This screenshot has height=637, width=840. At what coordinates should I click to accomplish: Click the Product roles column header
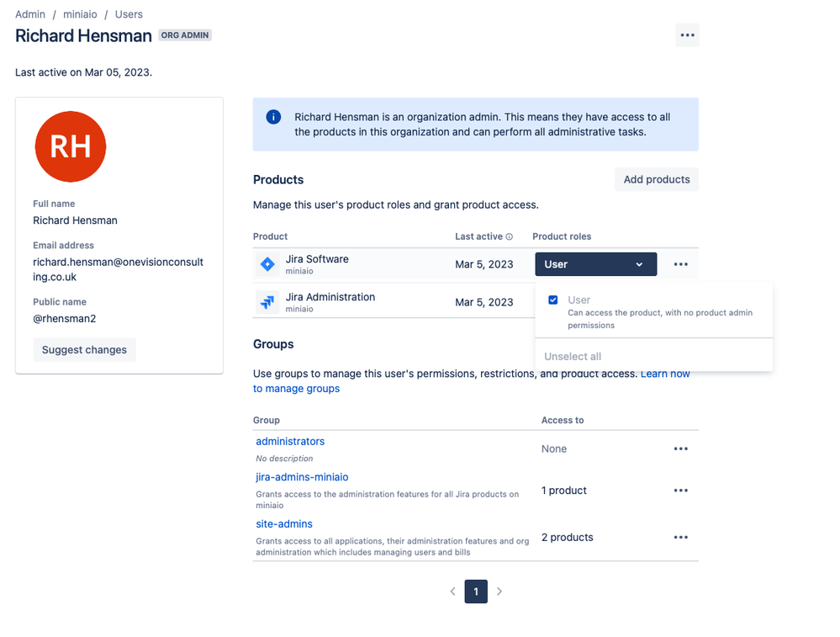click(x=562, y=236)
